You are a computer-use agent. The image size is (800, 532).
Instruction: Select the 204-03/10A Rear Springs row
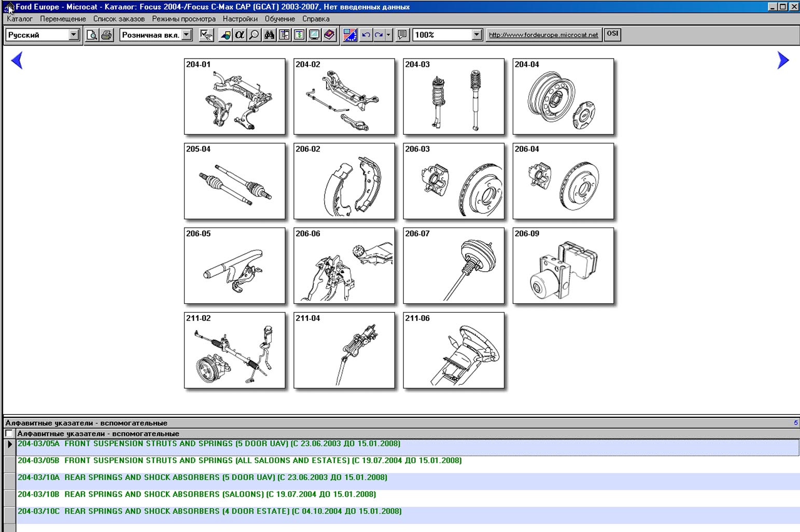click(202, 478)
